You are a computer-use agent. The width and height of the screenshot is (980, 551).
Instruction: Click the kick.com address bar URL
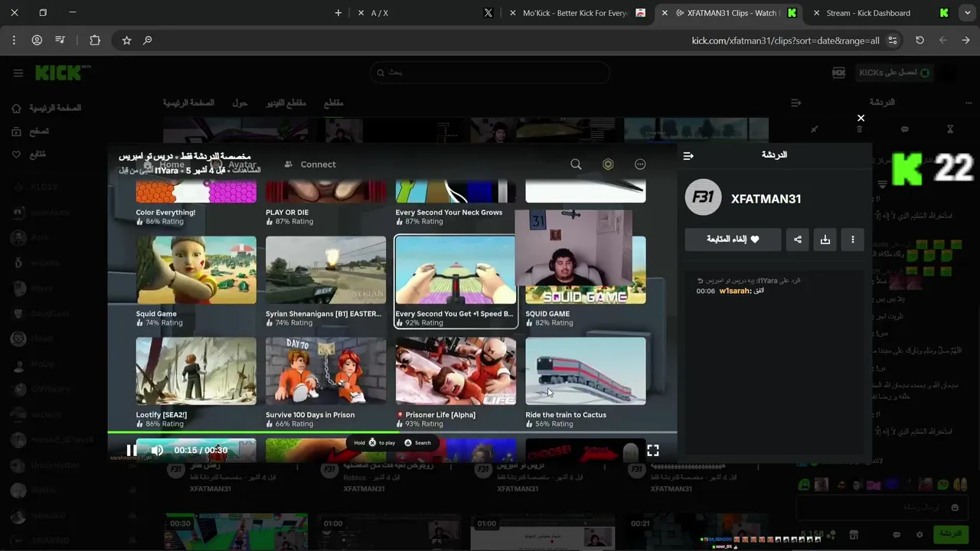(x=785, y=41)
